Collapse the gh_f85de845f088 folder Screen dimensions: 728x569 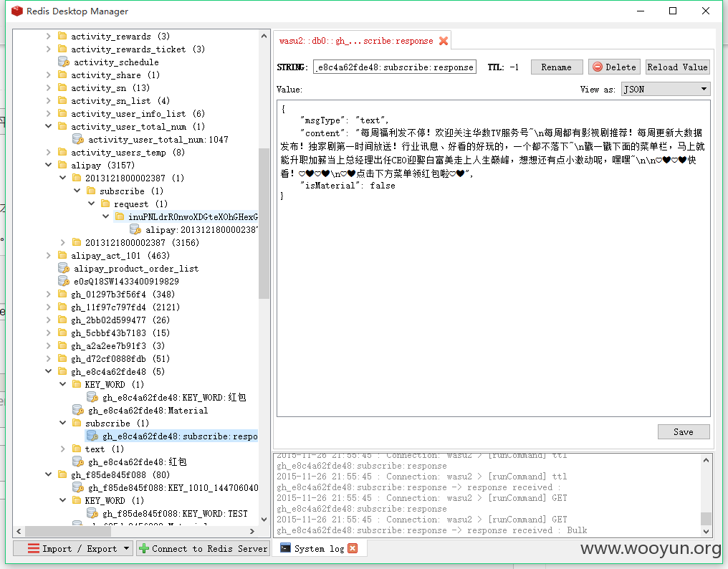tap(48, 474)
